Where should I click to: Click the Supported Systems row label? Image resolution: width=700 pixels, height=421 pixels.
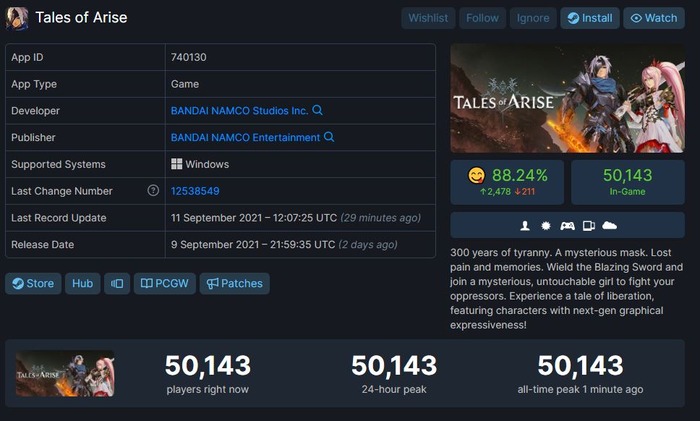(x=58, y=164)
